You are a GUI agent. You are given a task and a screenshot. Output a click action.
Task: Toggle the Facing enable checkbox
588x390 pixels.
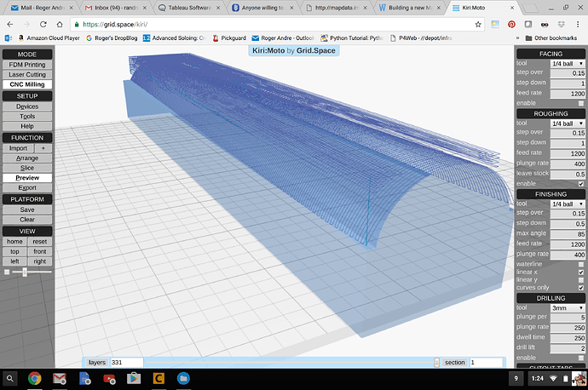click(x=581, y=103)
